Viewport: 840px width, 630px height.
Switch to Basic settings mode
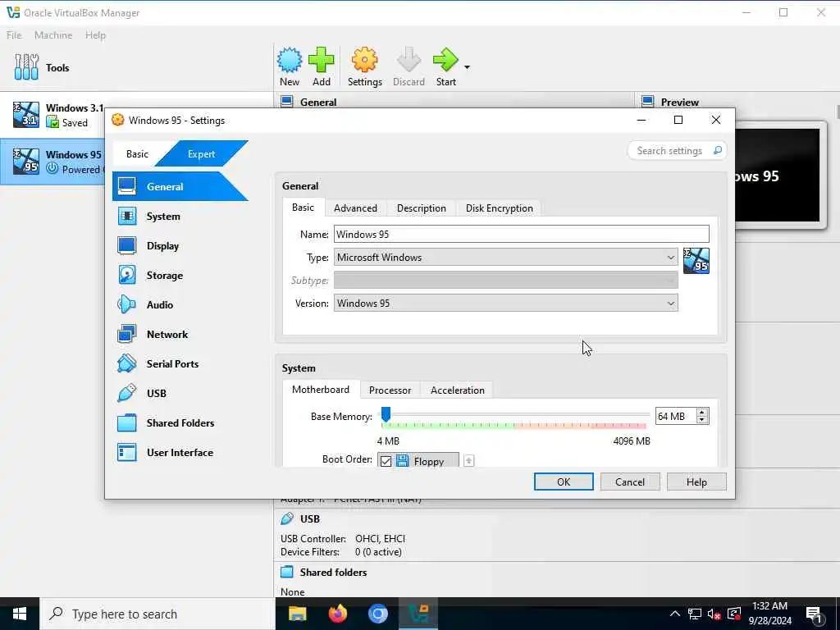tap(137, 153)
